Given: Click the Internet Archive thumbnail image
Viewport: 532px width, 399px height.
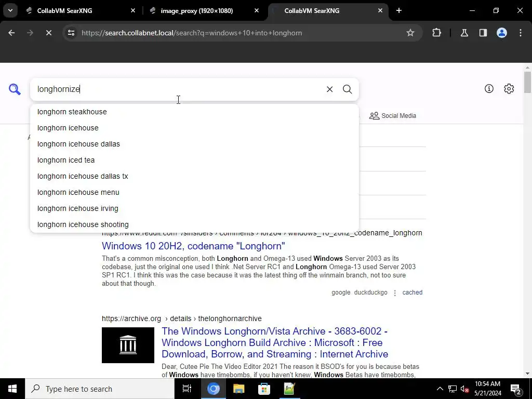Looking at the screenshot, I should [x=128, y=345].
